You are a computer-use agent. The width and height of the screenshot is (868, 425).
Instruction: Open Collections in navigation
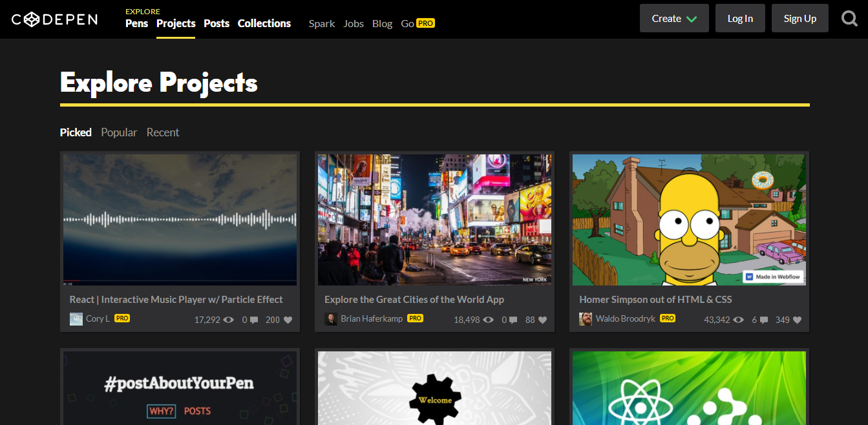click(264, 23)
